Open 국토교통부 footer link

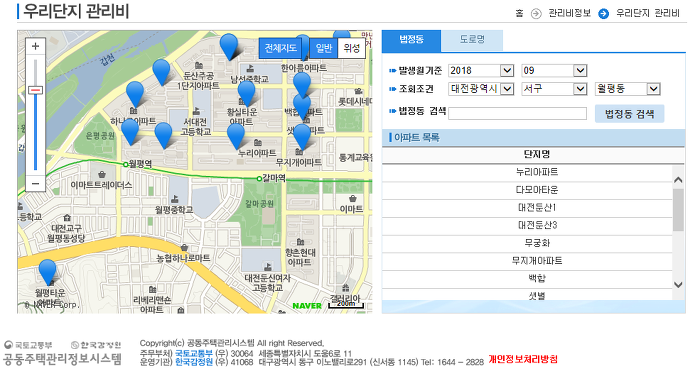[194, 354]
